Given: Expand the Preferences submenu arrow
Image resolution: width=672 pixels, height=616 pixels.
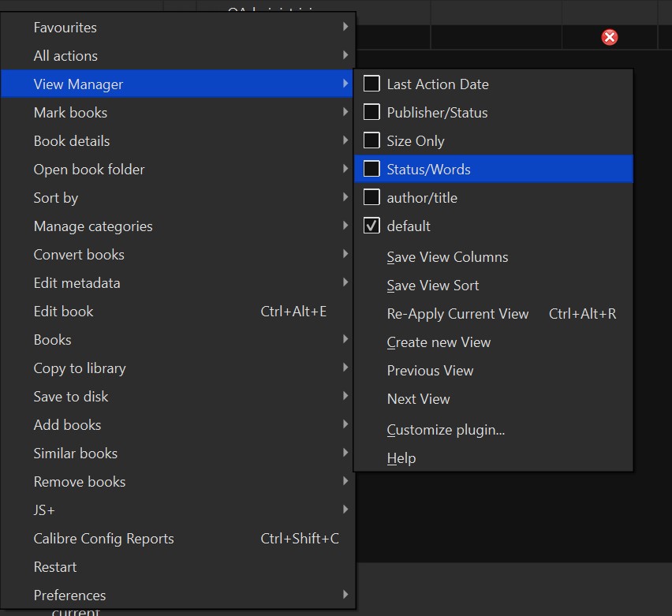Looking at the screenshot, I should 345,595.
